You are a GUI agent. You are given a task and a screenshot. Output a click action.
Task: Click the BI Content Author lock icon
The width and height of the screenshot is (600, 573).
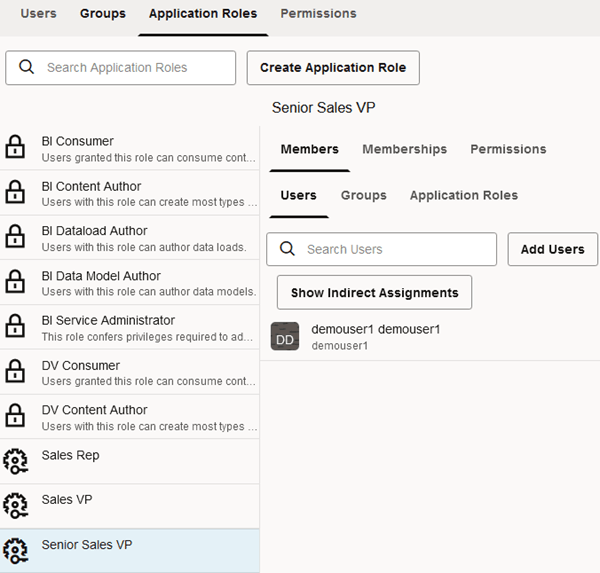coord(16,193)
